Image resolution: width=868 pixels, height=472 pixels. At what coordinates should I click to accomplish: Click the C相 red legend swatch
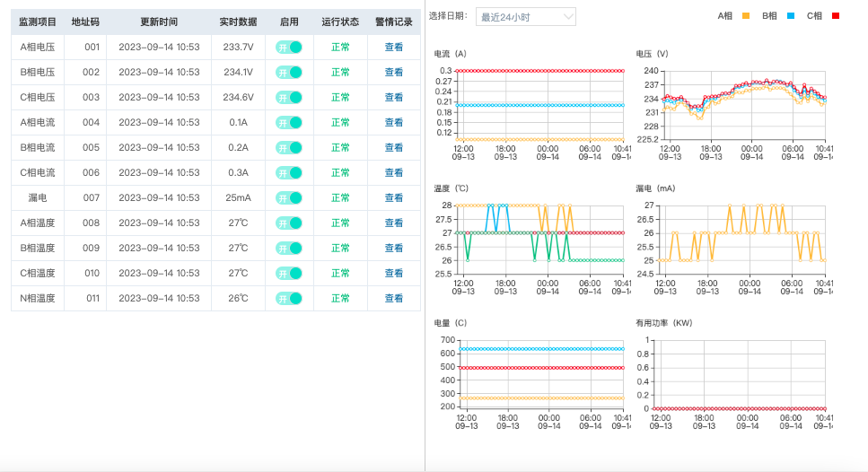836,16
